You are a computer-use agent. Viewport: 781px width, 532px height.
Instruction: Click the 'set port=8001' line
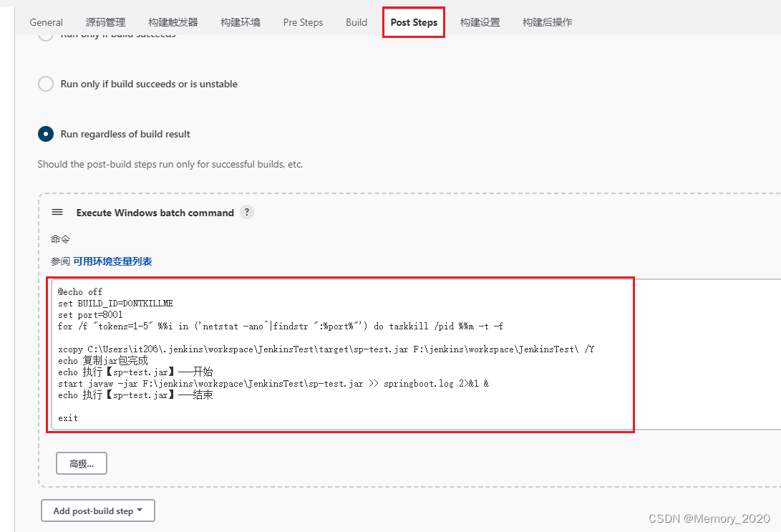[90, 315]
